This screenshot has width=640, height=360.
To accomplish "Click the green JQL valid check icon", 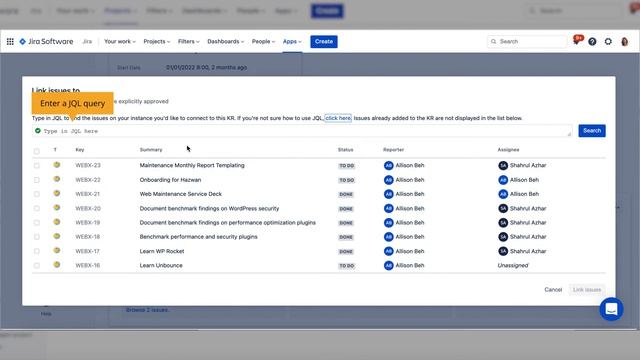I will [x=38, y=131].
